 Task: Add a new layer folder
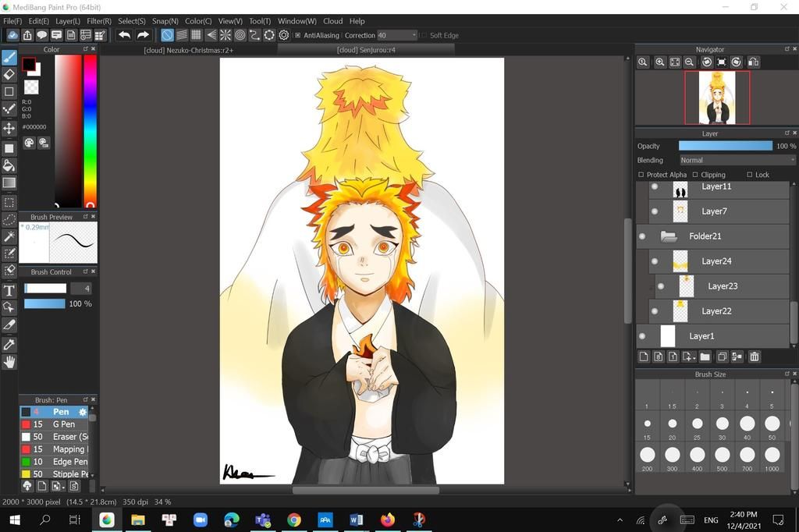pyautogui.click(x=705, y=356)
